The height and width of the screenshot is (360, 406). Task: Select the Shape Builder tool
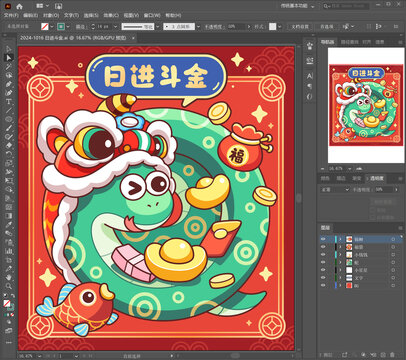[9, 189]
